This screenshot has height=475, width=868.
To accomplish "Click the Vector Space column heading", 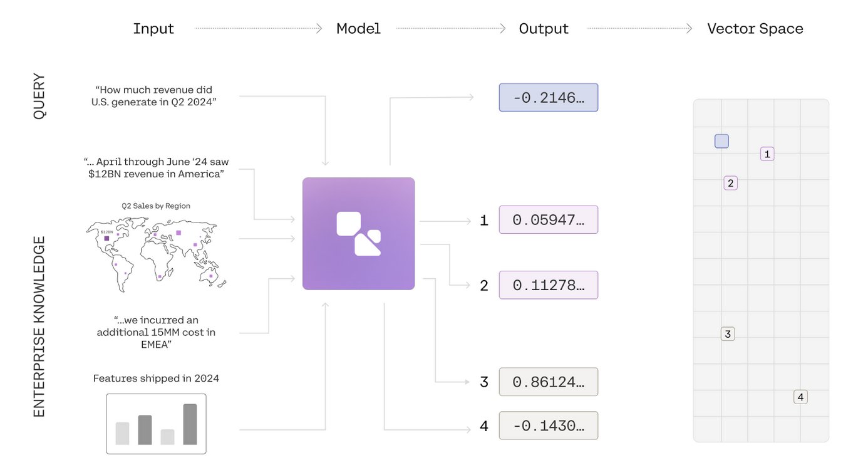I will (x=755, y=29).
